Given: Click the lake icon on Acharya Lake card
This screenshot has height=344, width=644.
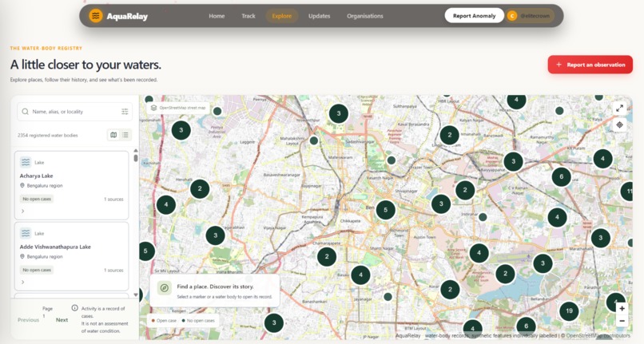Looking at the screenshot, I should pos(26,162).
